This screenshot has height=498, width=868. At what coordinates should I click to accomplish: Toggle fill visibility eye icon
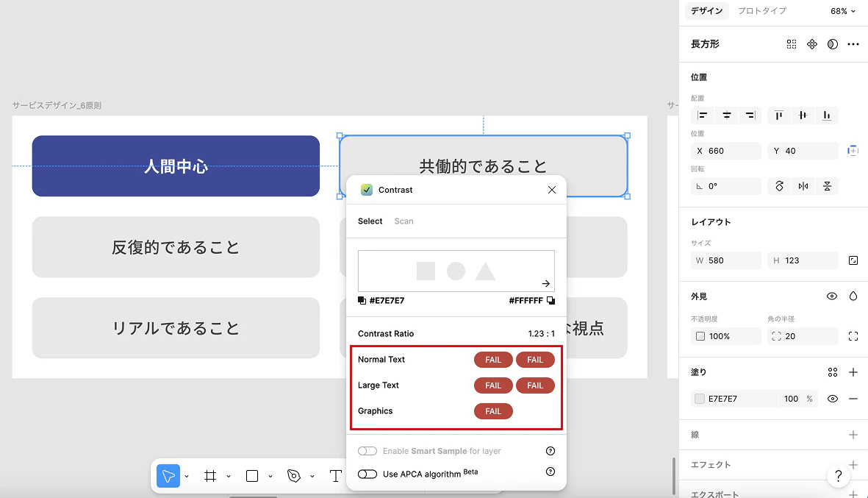point(833,399)
